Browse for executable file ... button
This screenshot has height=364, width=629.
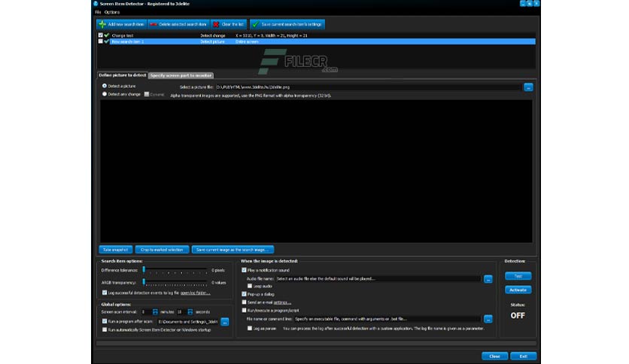(488, 319)
